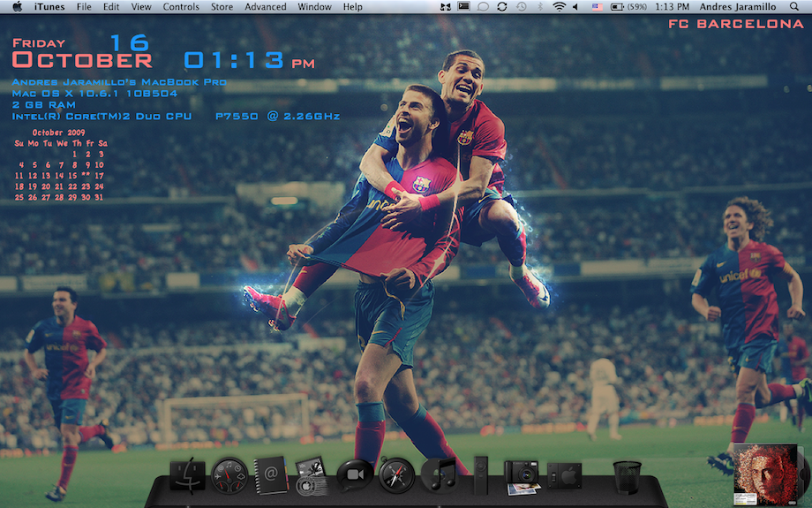Click the 1:13 PM menu bar clock
Screen dimensions: 812x508
point(673,7)
